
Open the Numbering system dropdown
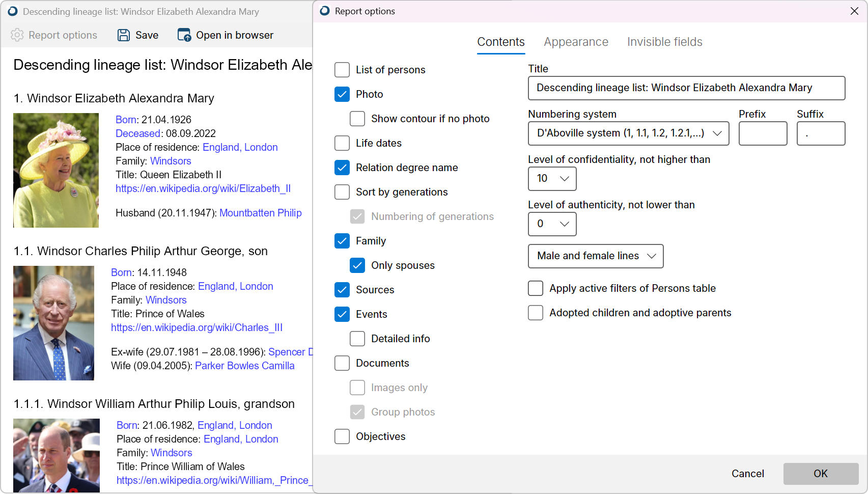(x=628, y=133)
